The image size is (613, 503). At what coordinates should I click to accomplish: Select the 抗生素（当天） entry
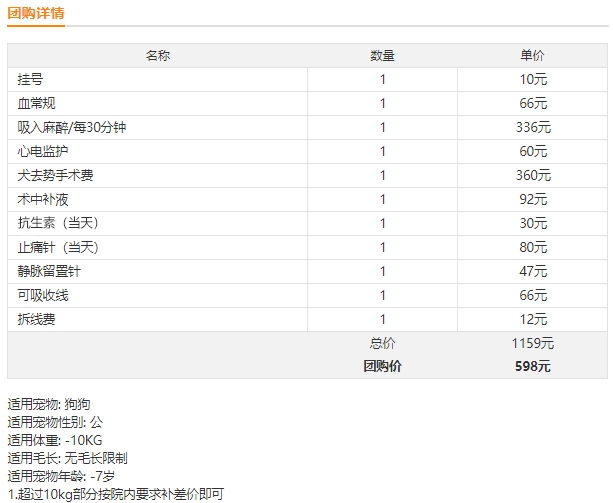coord(58,223)
